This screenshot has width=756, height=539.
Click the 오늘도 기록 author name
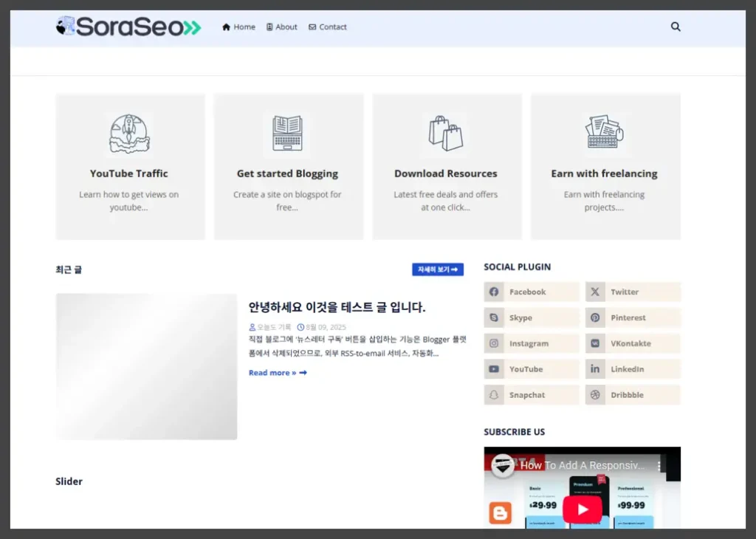click(274, 327)
